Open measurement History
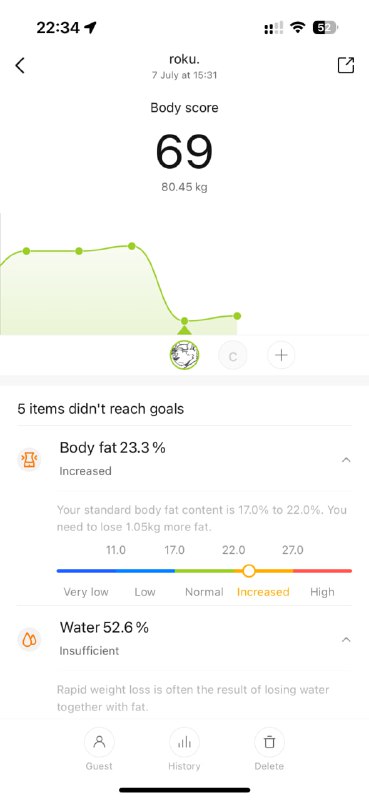This screenshot has height=800, width=369. pos(184,749)
